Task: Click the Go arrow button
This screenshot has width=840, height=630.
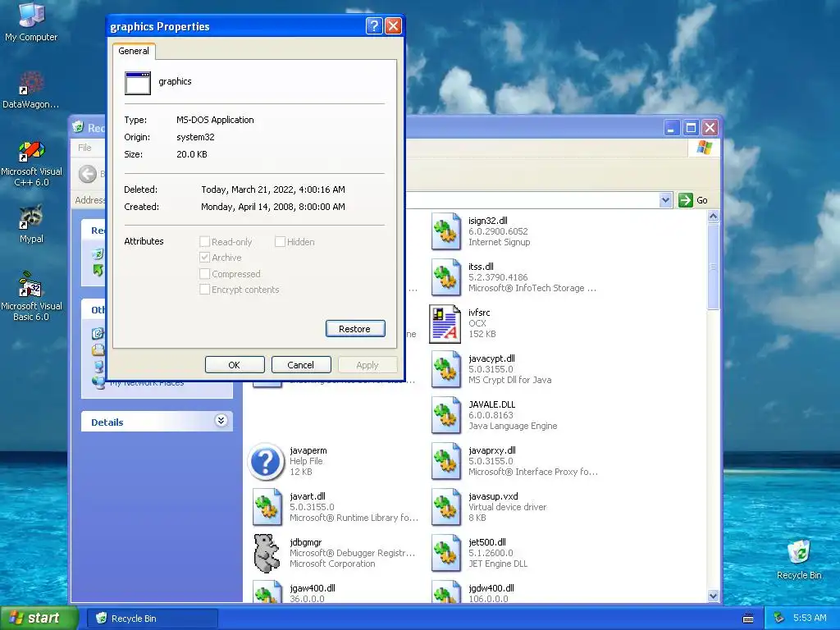Action: pyautogui.click(x=686, y=200)
